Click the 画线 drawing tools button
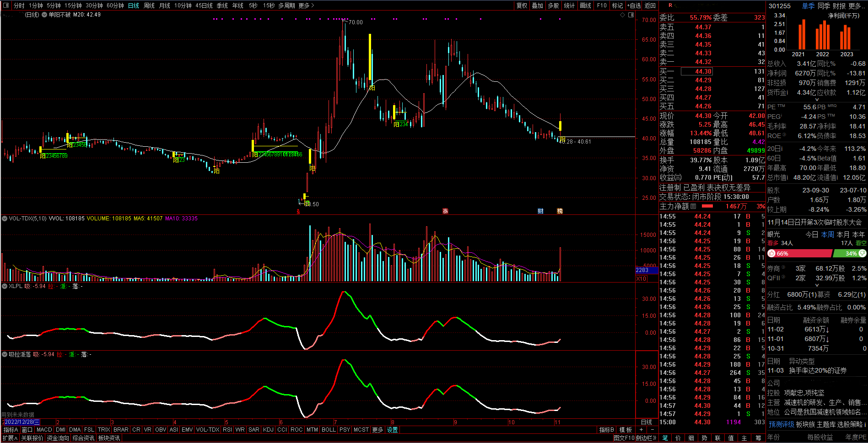 coord(585,5)
